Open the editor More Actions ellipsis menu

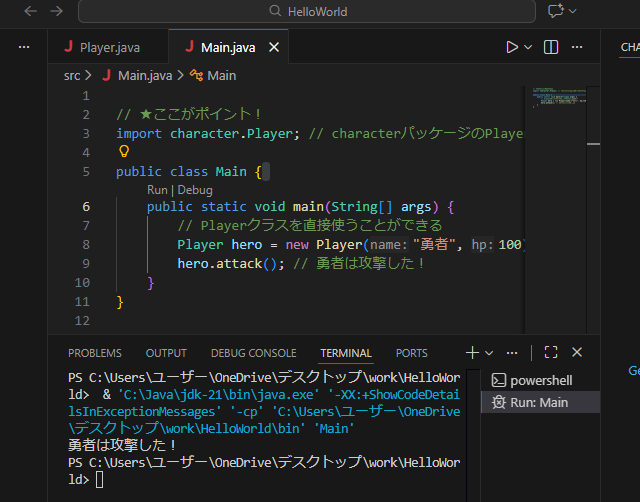(x=576, y=47)
